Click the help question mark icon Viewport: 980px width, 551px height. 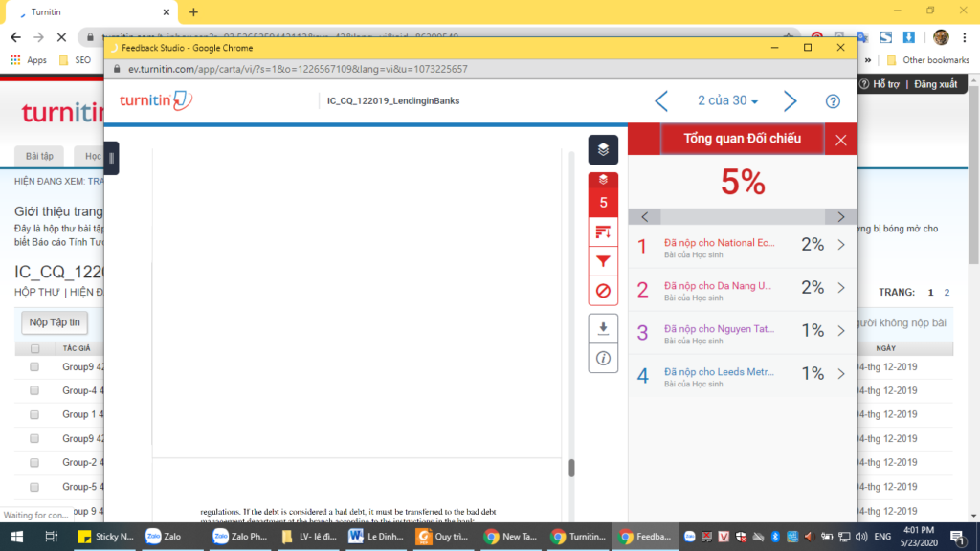(x=833, y=101)
